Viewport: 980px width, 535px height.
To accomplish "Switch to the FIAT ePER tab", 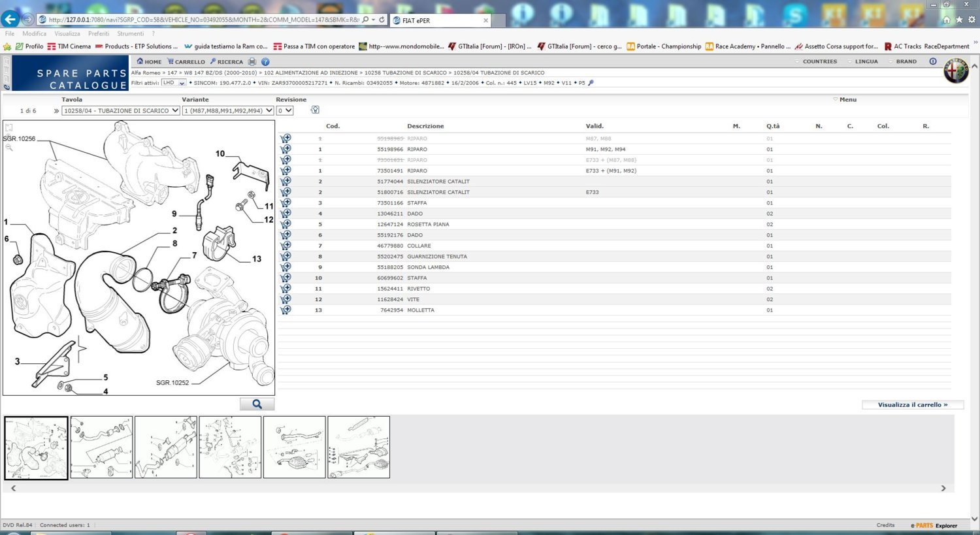I will 440,20.
